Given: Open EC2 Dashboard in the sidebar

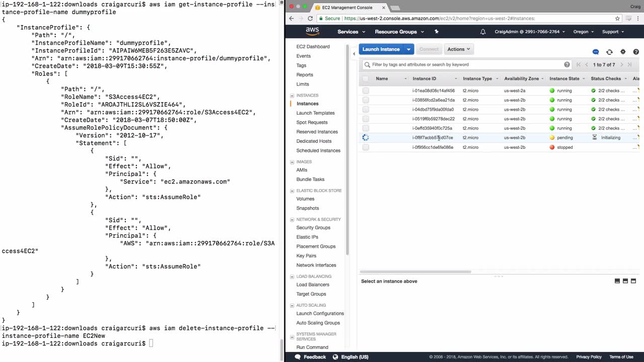Looking at the screenshot, I should pyautogui.click(x=313, y=47).
